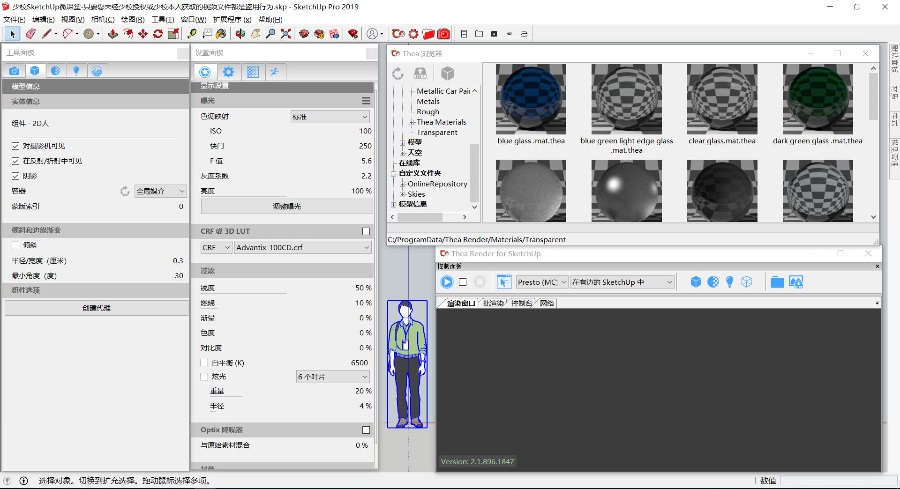Open the Camera menu
The height and width of the screenshot is (489, 900).
coord(103,19)
